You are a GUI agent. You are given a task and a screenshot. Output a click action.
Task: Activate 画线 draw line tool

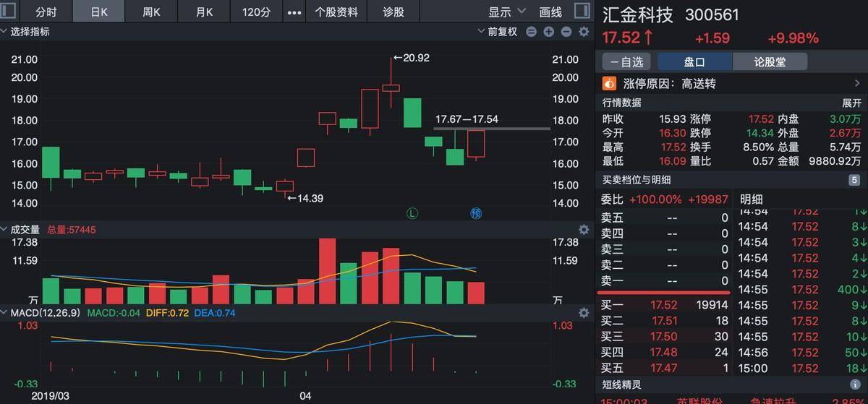click(550, 12)
